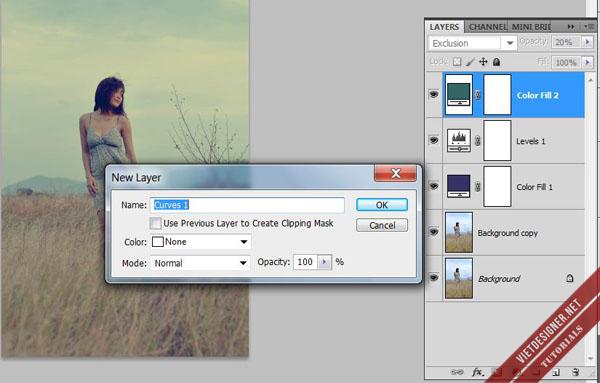
Task: Open the layer Opacity slider arrow
Action: click(587, 42)
